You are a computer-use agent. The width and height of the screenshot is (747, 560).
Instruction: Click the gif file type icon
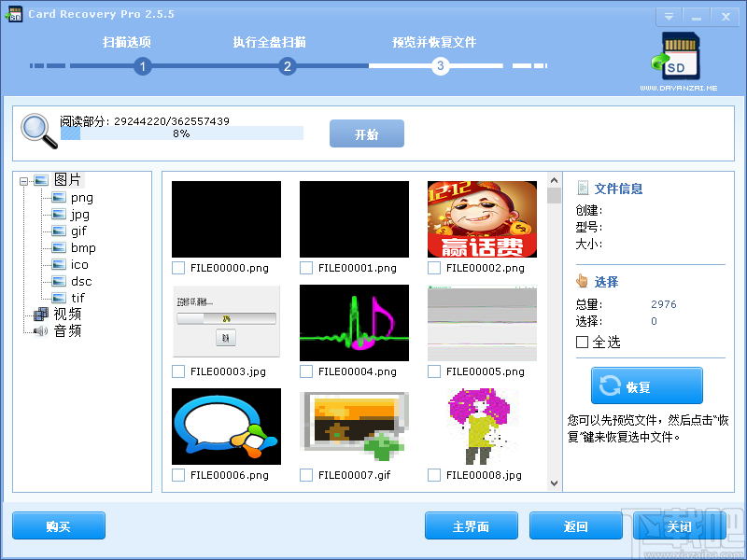(59, 231)
